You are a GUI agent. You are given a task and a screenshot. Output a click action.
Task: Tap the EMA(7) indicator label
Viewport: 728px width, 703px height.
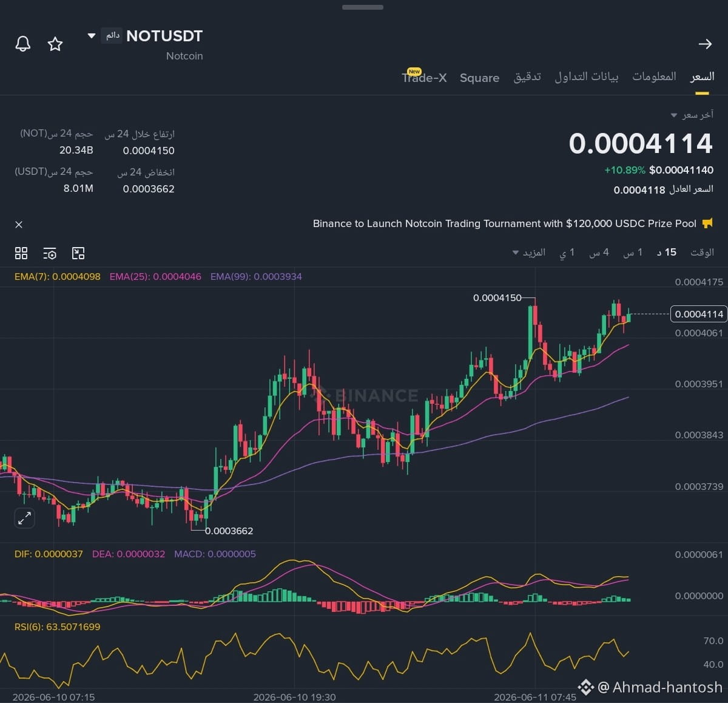click(x=58, y=277)
